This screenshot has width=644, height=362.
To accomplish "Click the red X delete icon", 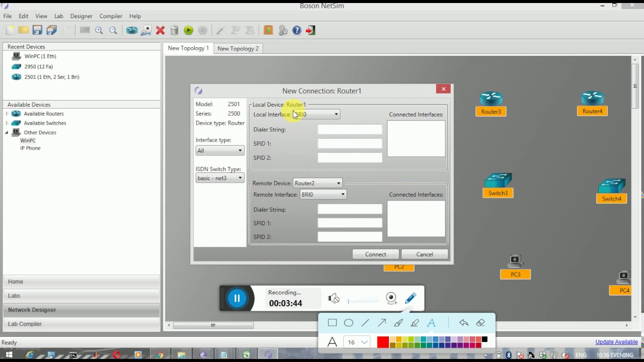I will coord(160,30).
